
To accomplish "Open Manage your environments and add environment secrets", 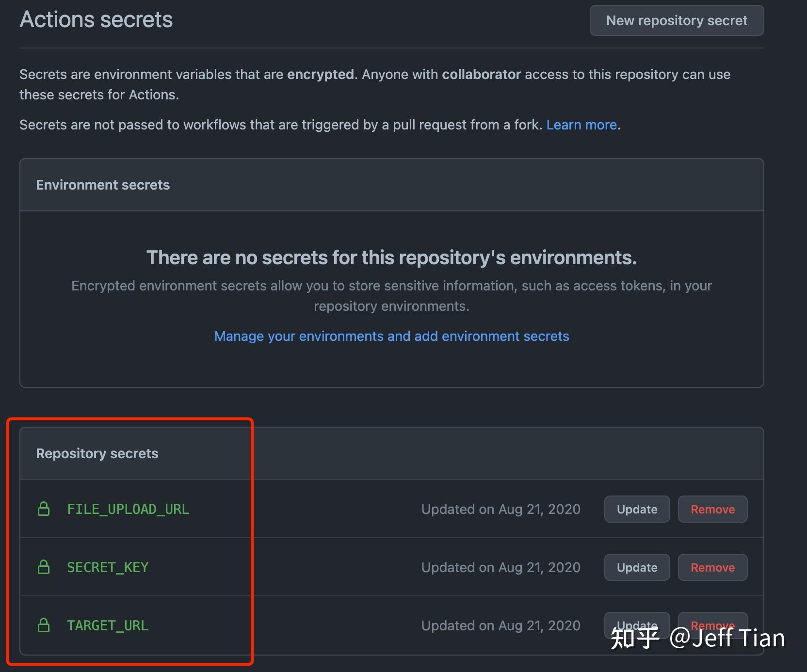I will coord(392,336).
